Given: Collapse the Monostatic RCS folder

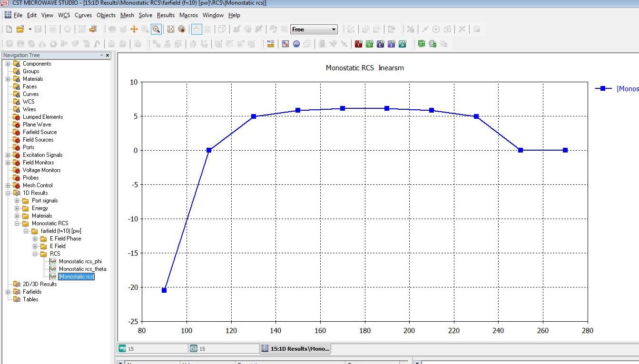Looking at the screenshot, I should coord(17,223).
